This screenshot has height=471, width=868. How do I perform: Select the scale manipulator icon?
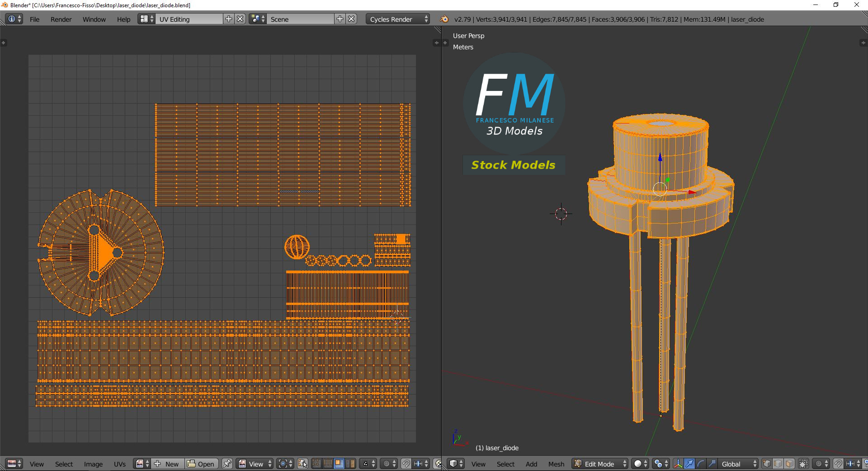[712, 464]
